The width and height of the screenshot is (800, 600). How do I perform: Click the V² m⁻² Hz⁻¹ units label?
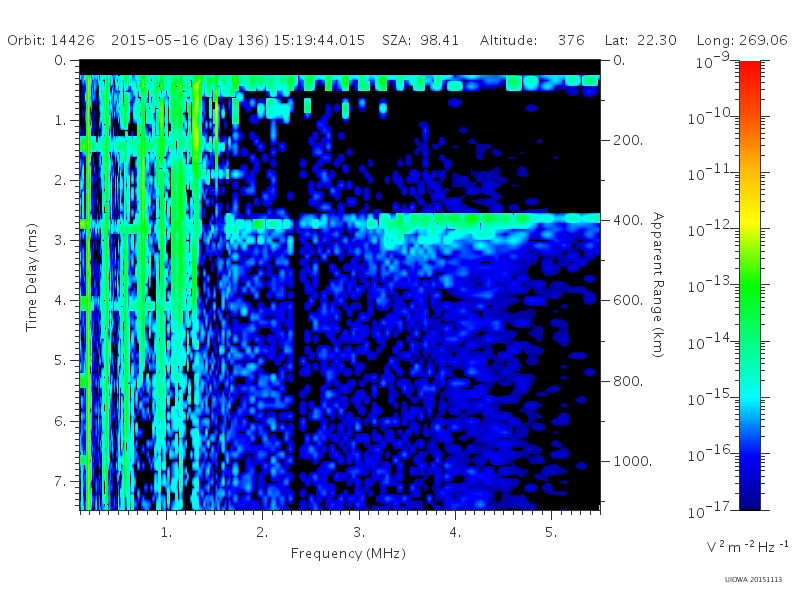746,547
